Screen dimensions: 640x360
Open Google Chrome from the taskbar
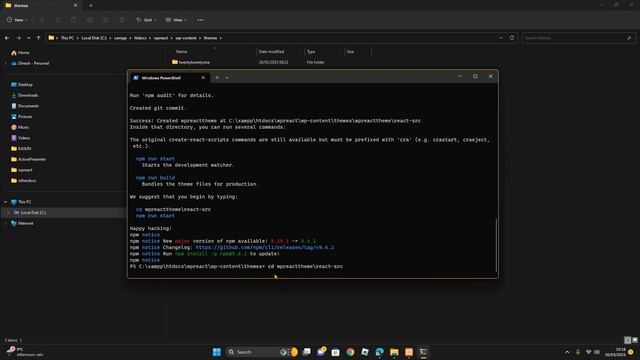(350, 352)
